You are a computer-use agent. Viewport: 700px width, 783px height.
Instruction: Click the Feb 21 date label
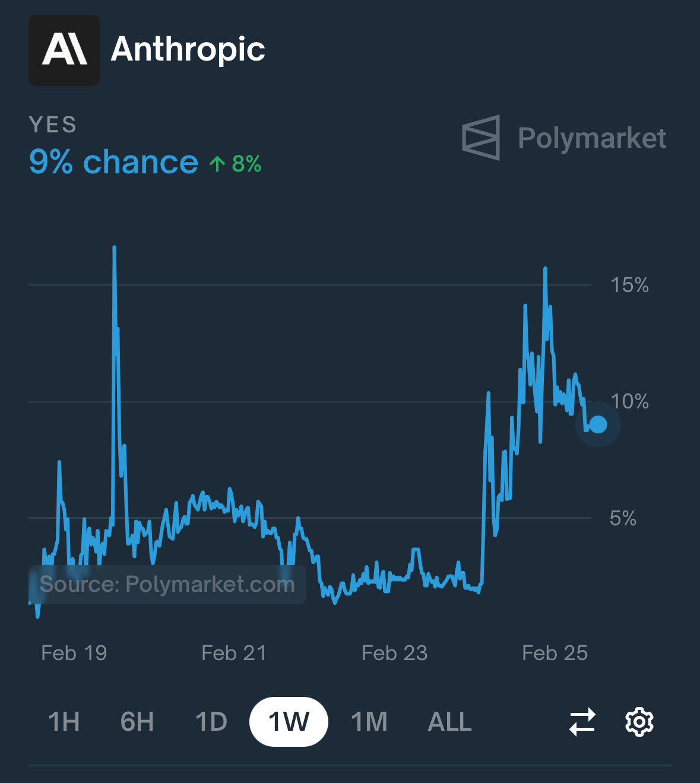(x=234, y=653)
